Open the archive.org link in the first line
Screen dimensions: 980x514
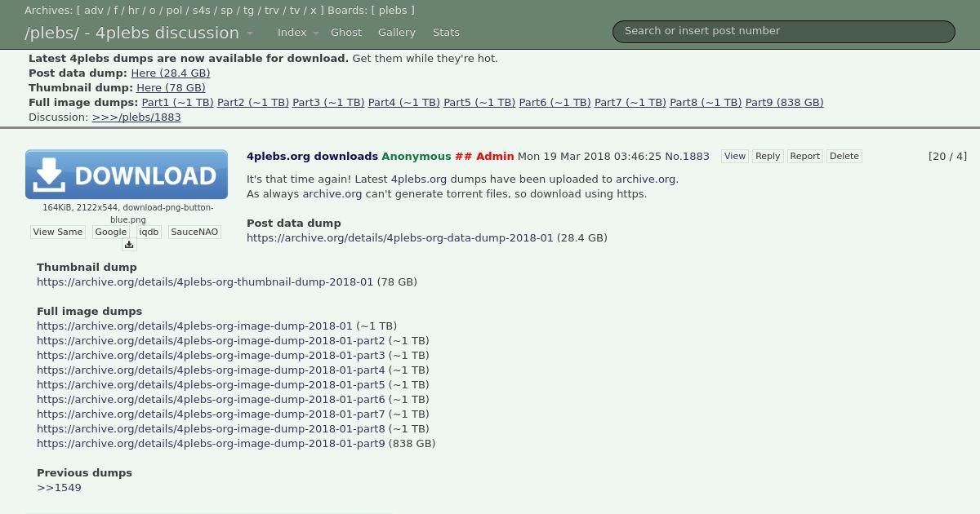tap(645, 179)
